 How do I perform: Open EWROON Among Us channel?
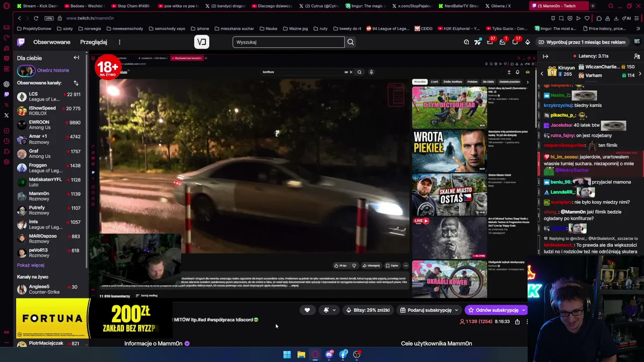tap(49, 125)
